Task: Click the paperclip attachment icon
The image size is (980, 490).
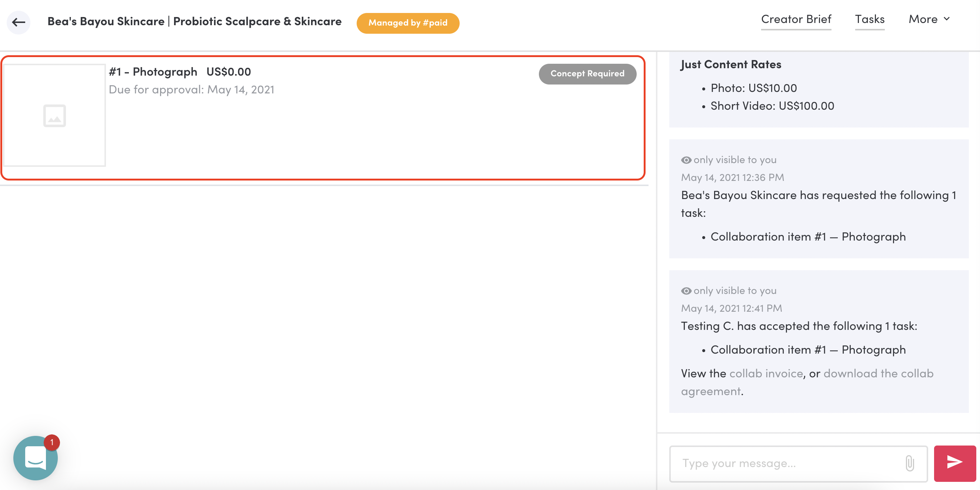Action: point(910,463)
